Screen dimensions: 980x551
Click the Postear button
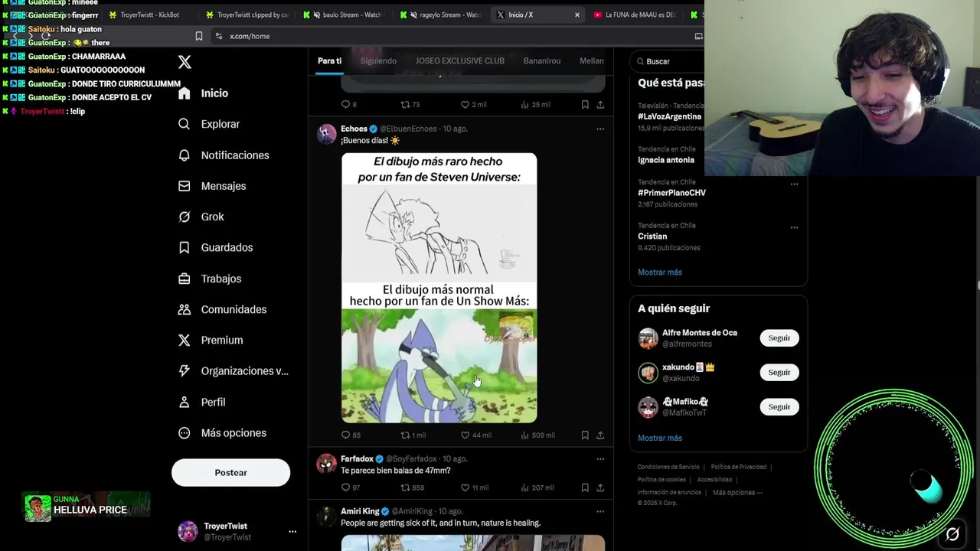(230, 473)
